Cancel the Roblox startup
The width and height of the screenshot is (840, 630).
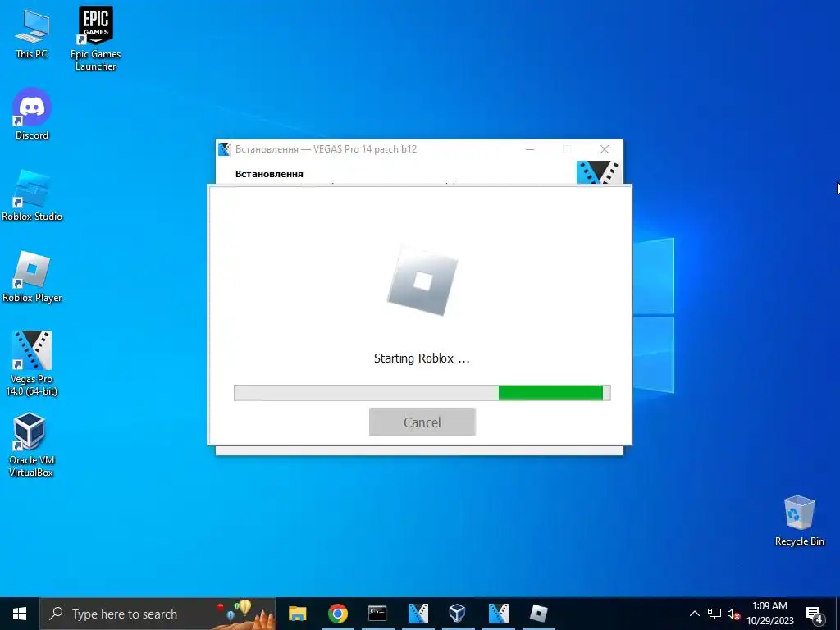(x=422, y=422)
